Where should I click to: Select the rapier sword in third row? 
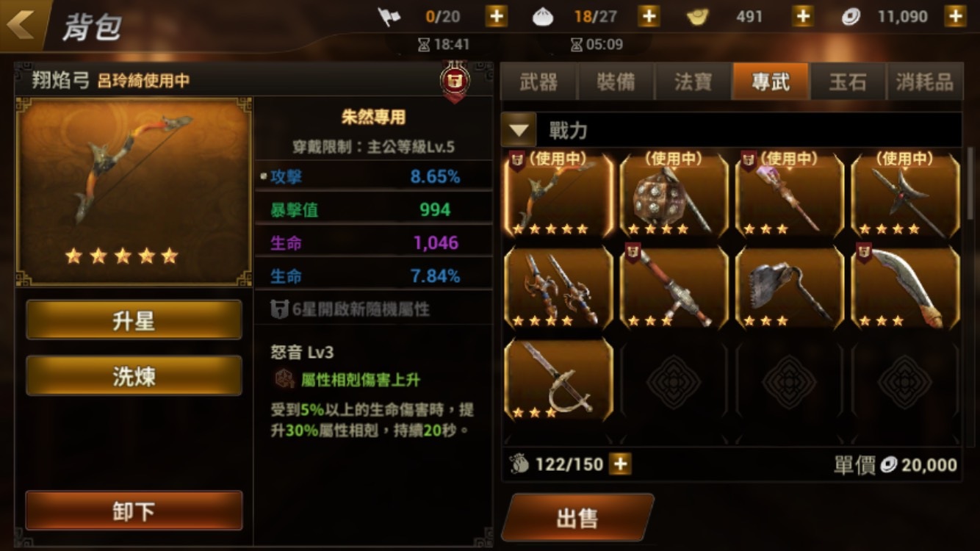(x=558, y=380)
